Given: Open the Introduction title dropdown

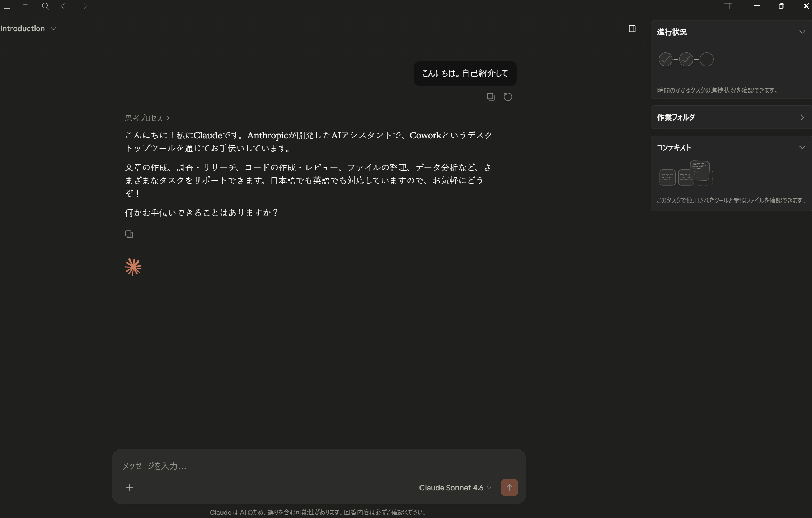Looking at the screenshot, I should (28, 29).
